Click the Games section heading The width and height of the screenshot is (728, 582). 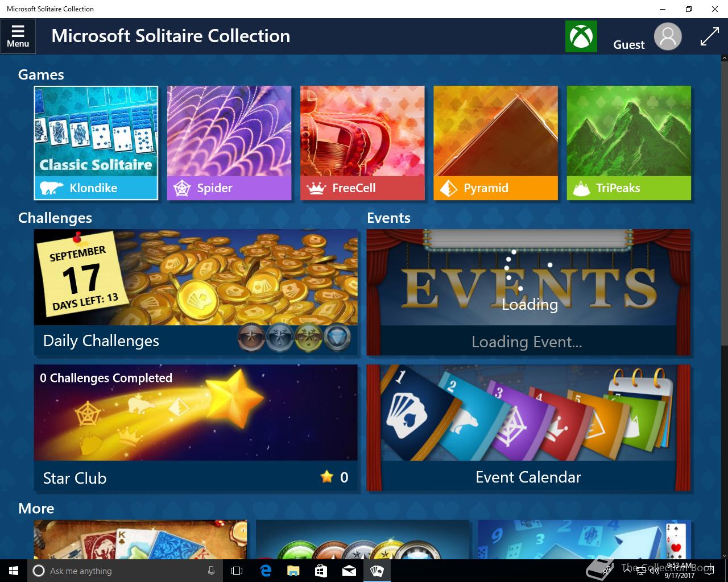pos(41,74)
